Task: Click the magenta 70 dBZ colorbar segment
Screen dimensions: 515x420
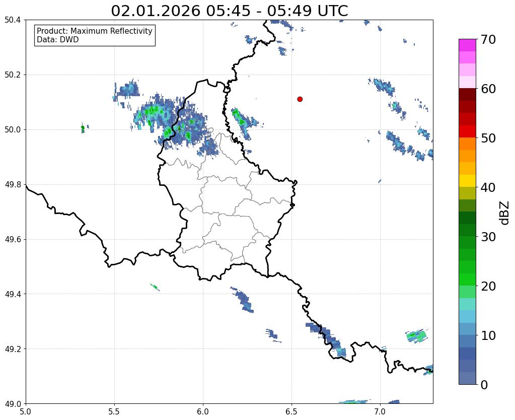Action: click(467, 45)
